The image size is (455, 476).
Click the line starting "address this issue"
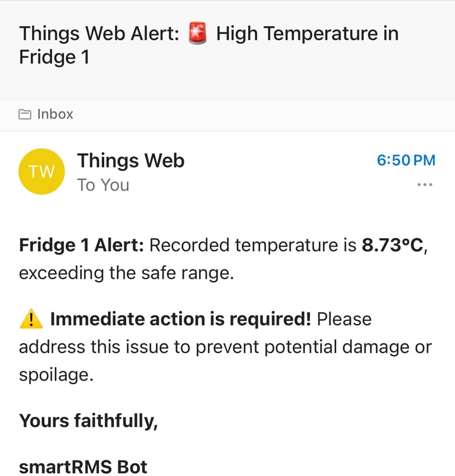tap(225, 348)
